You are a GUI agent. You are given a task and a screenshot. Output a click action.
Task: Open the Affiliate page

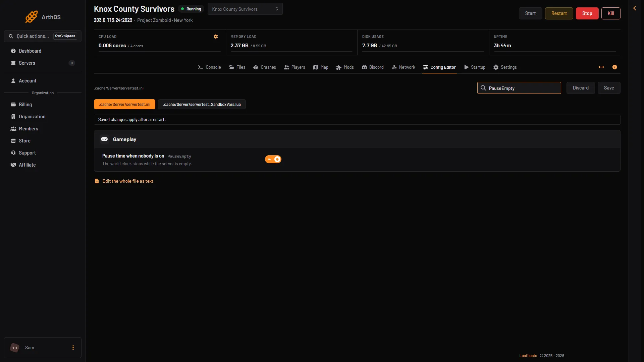(x=43, y=165)
